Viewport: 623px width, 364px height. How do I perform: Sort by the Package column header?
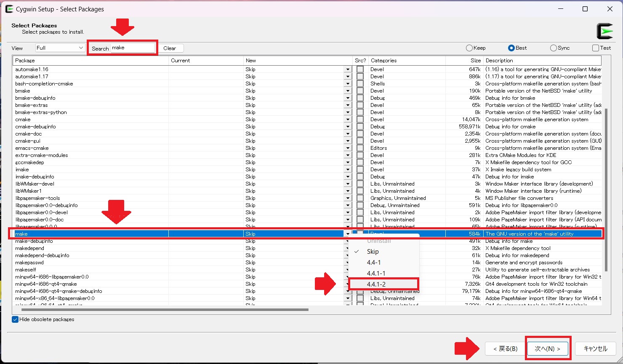pos(91,61)
